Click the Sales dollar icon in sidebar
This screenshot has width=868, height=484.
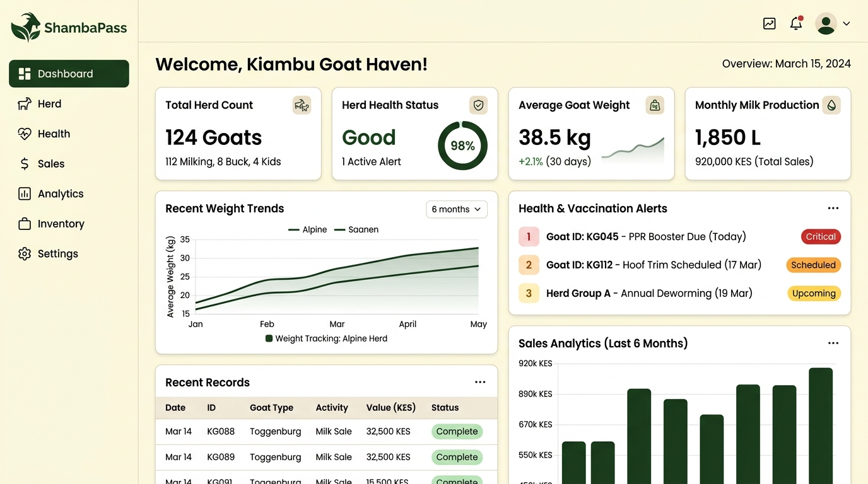tap(25, 164)
